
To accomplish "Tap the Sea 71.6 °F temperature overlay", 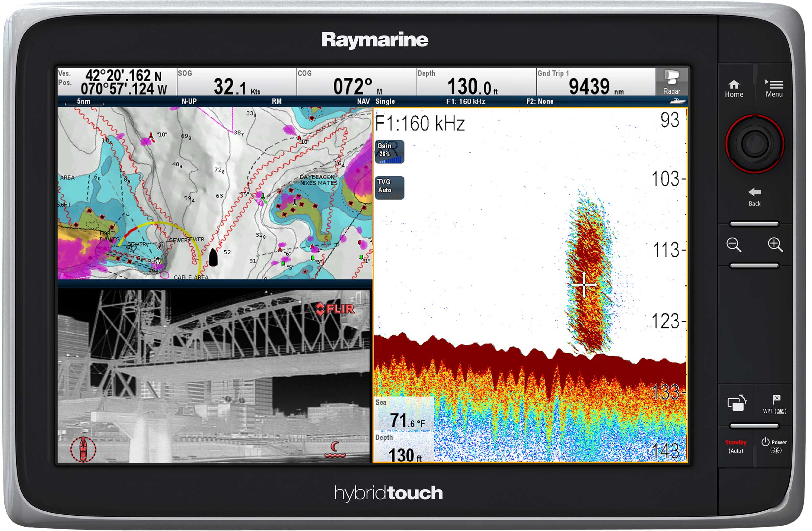I will 404,413.
